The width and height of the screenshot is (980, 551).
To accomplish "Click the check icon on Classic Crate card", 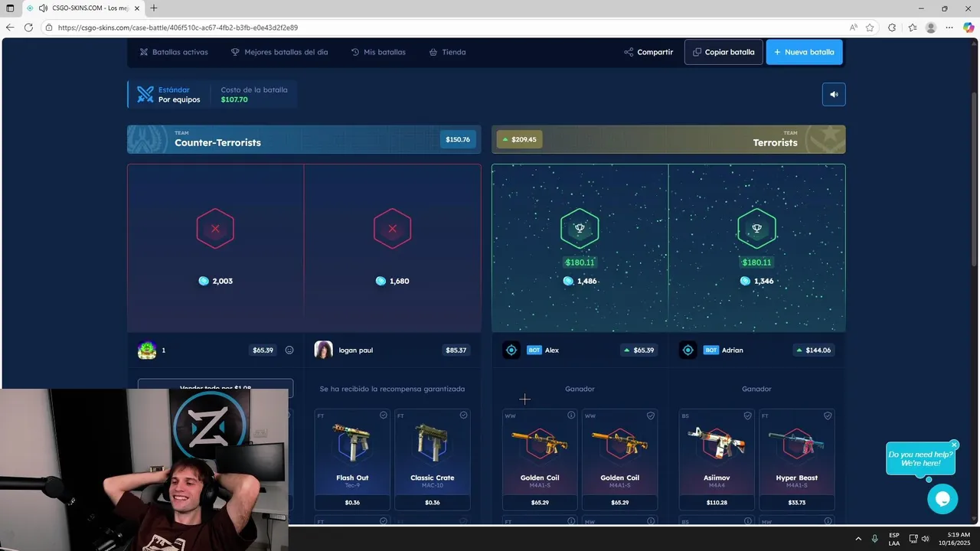I will coord(463,415).
